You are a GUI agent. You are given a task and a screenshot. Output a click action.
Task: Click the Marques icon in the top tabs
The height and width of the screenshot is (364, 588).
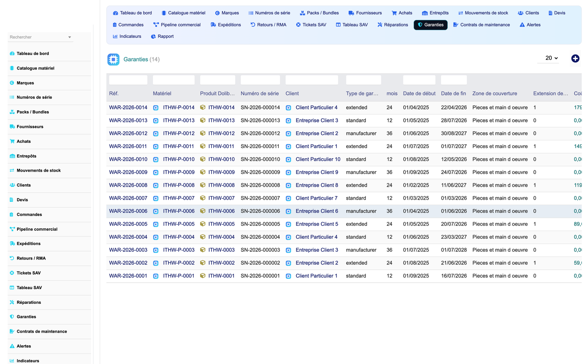(x=217, y=13)
